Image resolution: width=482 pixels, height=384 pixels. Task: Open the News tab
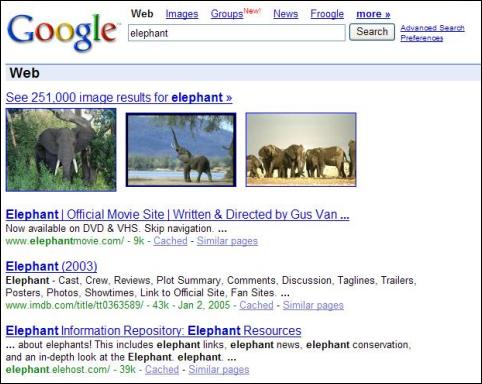(x=286, y=14)
